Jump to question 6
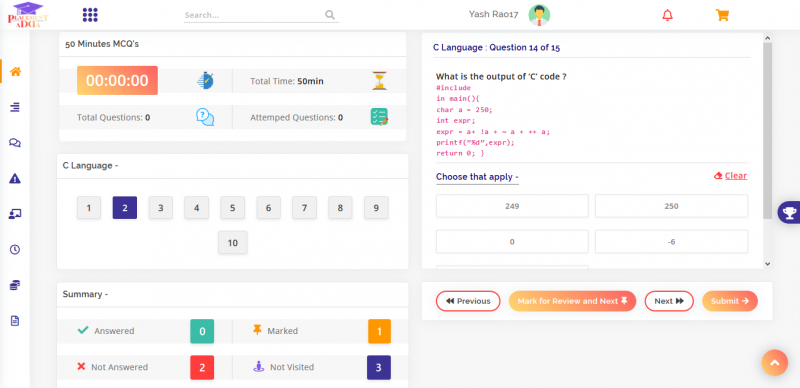 pyautogui.click(x=268, y=208)
